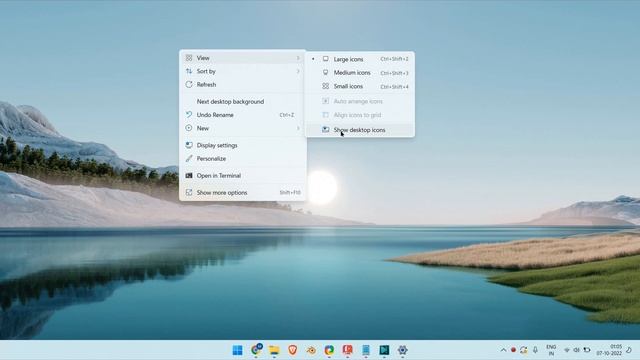This screenshot has width=640, height=360.
Task: Toggle Align icons to grid
Action: coord(360,115)
